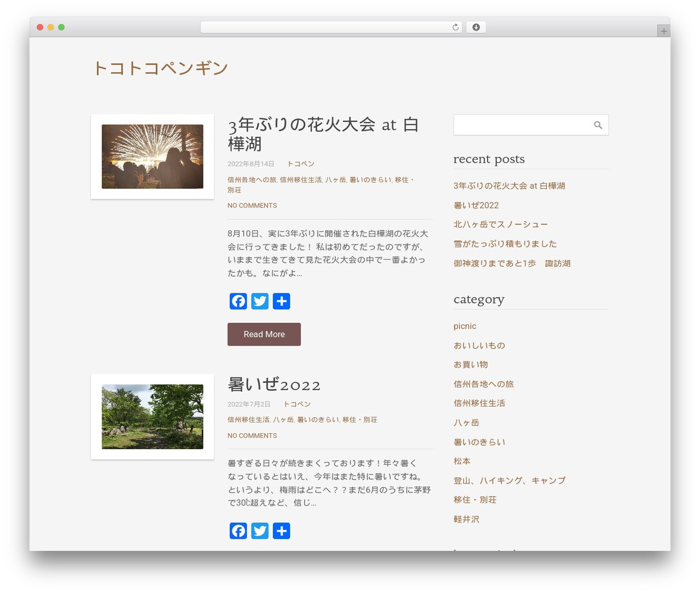
Task: Open a new browser tab with plus
Action: (x=663, y=31)
